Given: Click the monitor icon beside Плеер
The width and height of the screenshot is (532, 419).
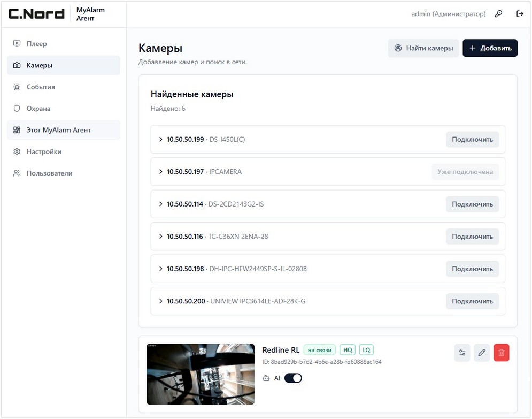Looking at the screenshot, I should coord(17,43).
